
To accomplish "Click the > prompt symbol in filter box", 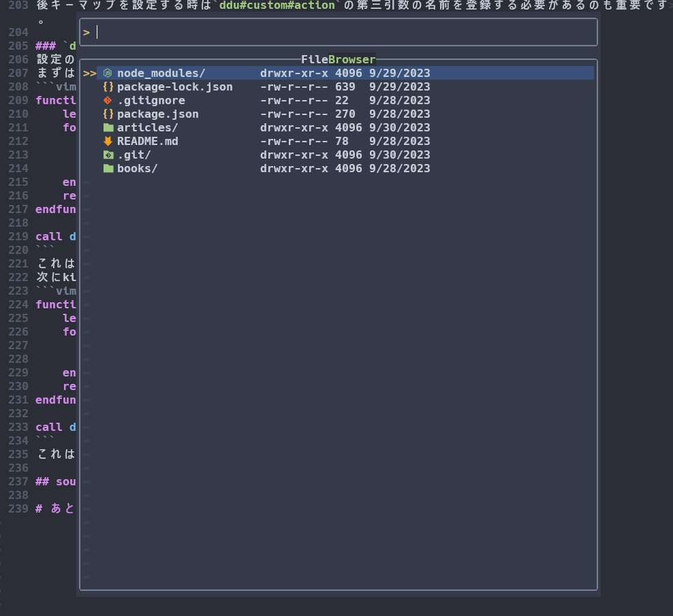I will 87,33.
